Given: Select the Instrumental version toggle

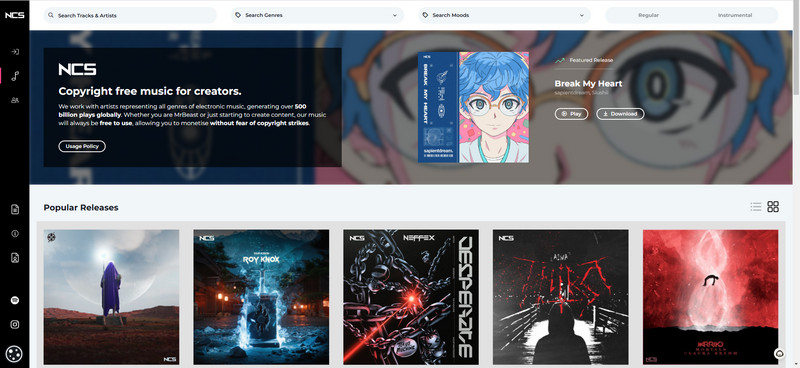Looking at the screenshot, I should (735, 15).
